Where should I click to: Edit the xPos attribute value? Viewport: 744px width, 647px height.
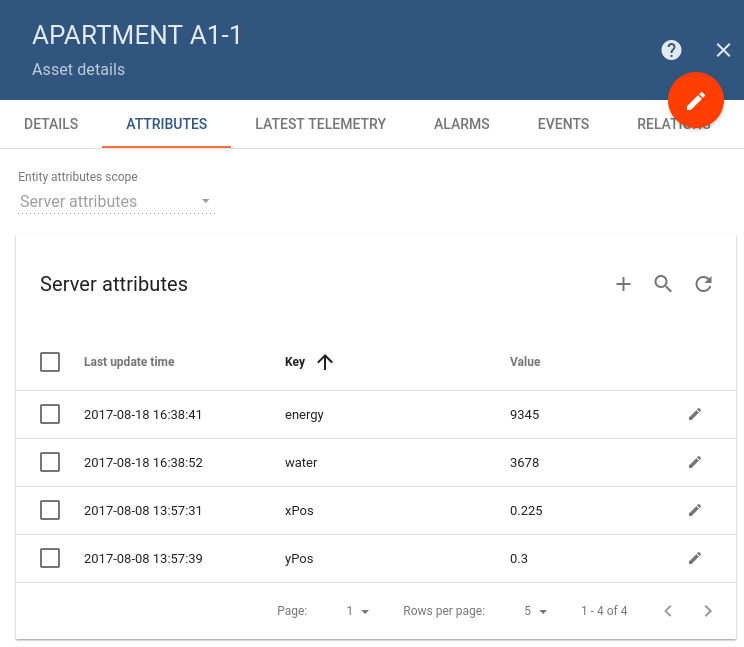695,510
